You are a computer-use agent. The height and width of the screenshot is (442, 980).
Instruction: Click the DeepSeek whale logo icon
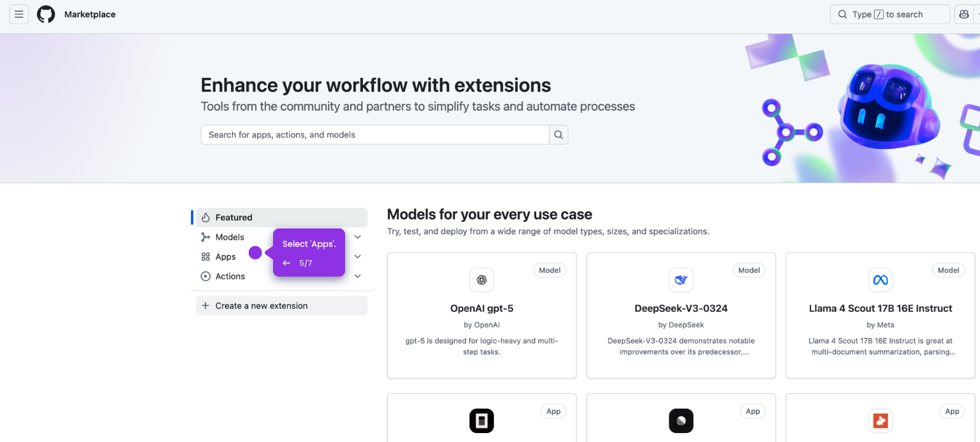tap(681, 280)
